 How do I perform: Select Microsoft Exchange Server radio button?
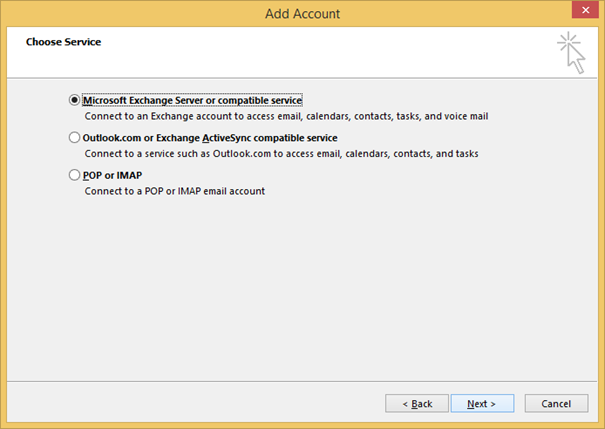74,101
